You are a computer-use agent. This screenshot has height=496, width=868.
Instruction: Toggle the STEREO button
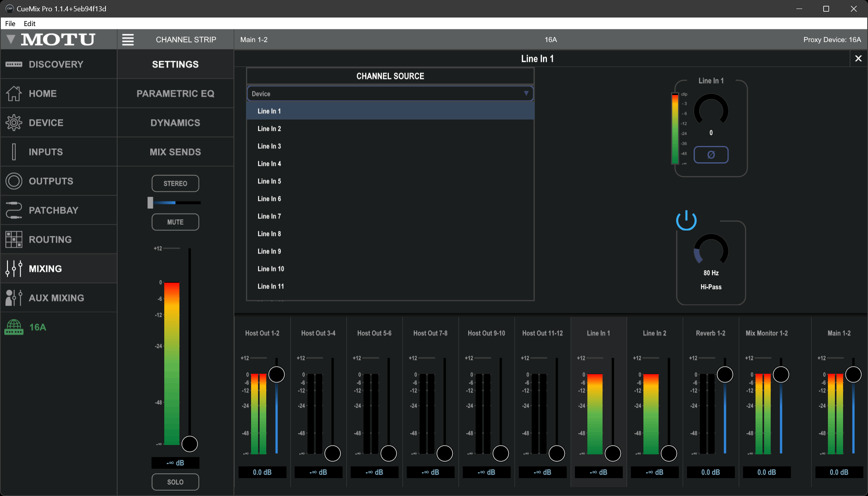[x=175, y=183]
